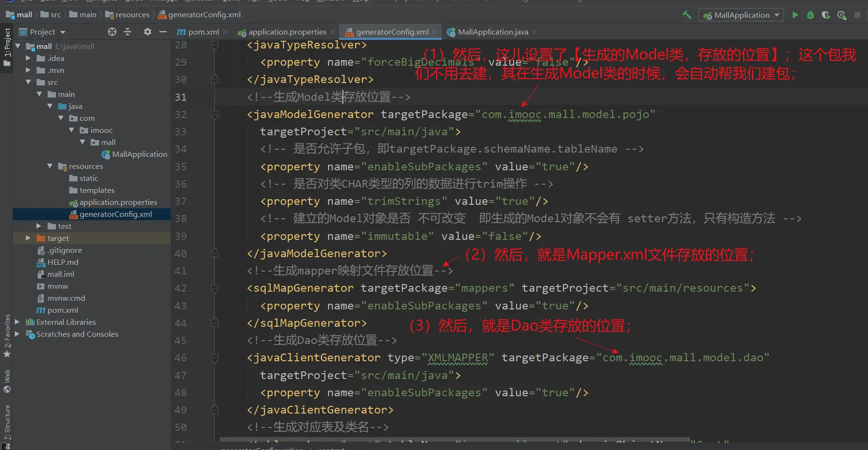Select application.properties in the project tree

point(118,202)
